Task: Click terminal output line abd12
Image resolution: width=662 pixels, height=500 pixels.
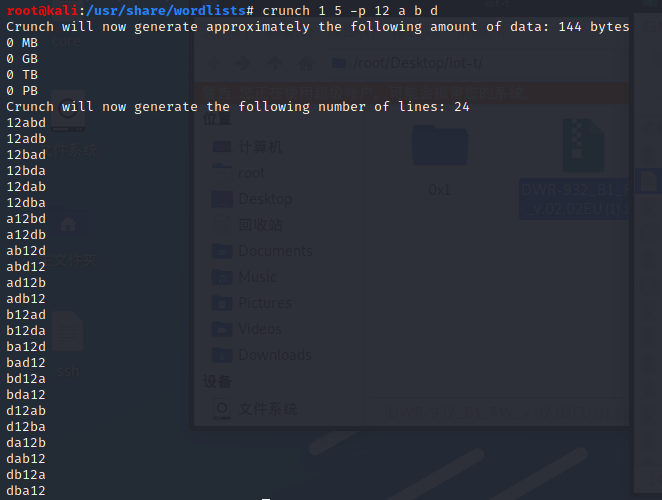Action: (x=26, y=267)
